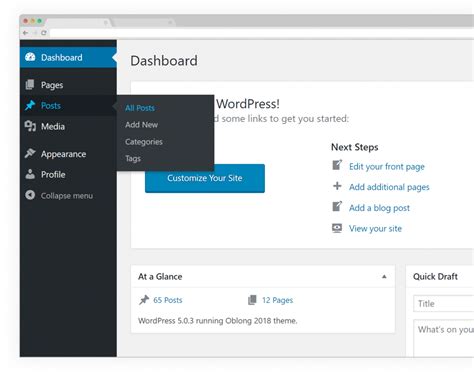The width and height of the screenshot is (474, 376).
Task: Click the browser address bar
Action: tap(262, 33)
